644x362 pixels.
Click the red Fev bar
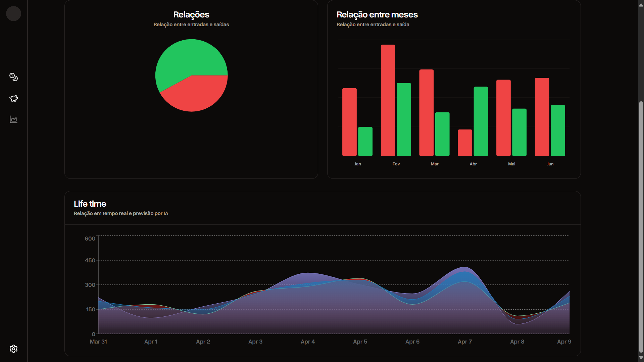[x=388, y=100]
